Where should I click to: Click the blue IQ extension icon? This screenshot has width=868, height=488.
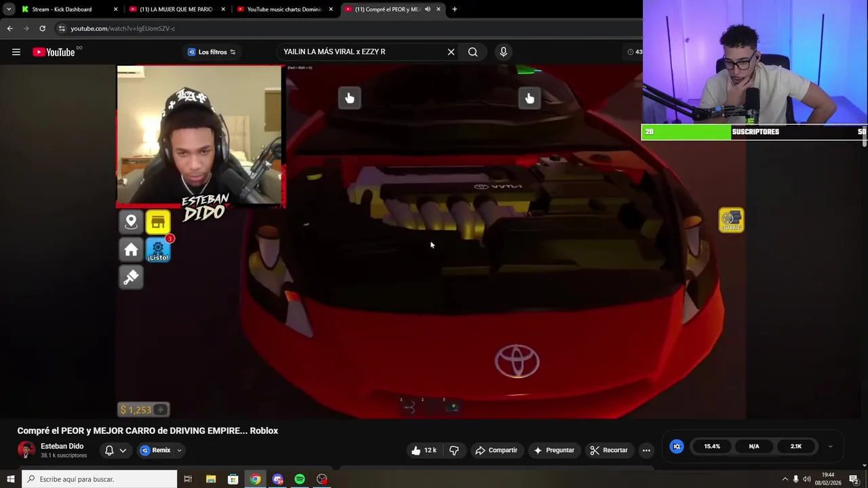tap(677, 446)
